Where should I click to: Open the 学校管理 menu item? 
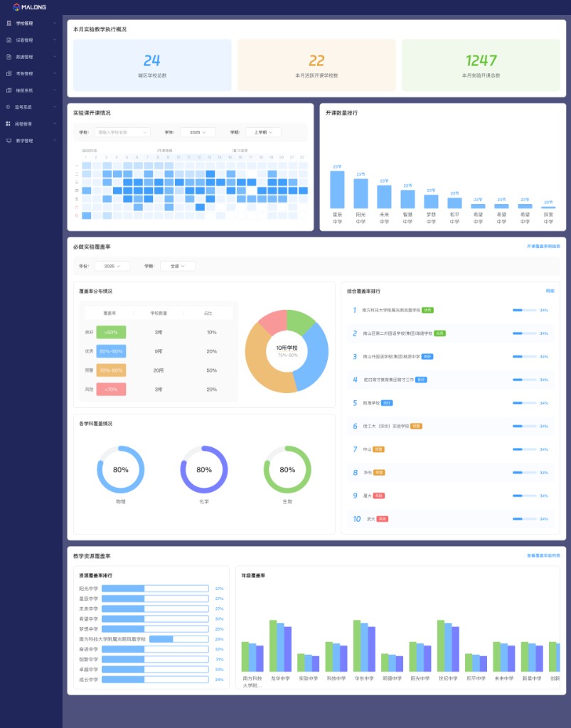pyautogui.click(x=31, y=23)
